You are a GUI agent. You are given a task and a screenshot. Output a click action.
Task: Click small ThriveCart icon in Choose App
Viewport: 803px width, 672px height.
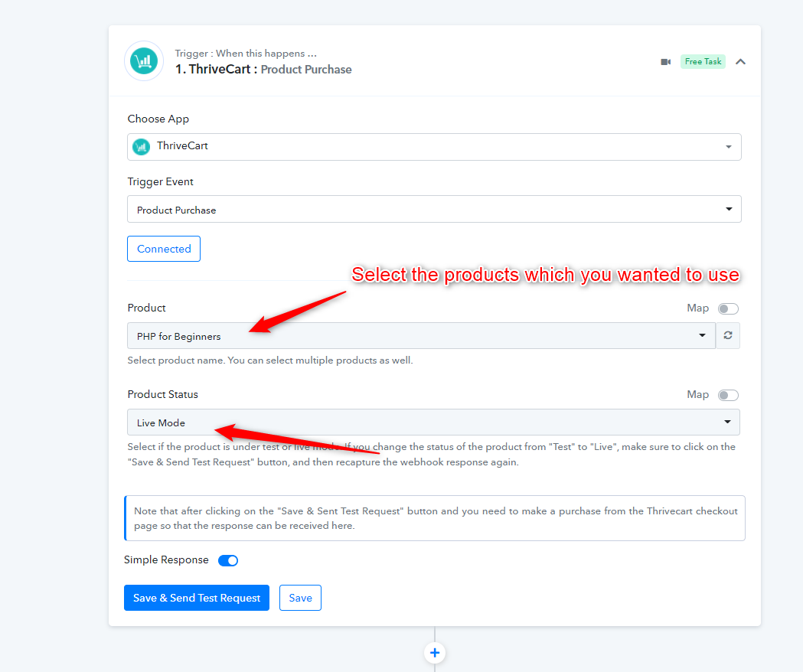tap(142, 147)
